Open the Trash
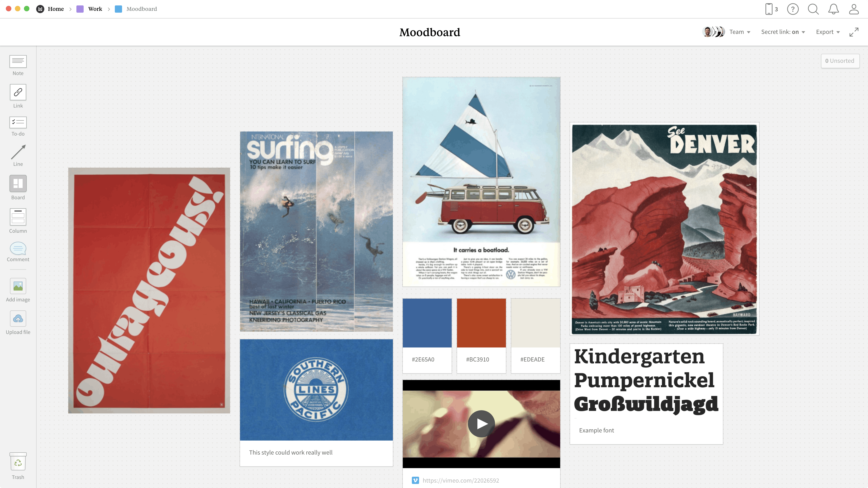868x488 pixels. click(18, 467)
